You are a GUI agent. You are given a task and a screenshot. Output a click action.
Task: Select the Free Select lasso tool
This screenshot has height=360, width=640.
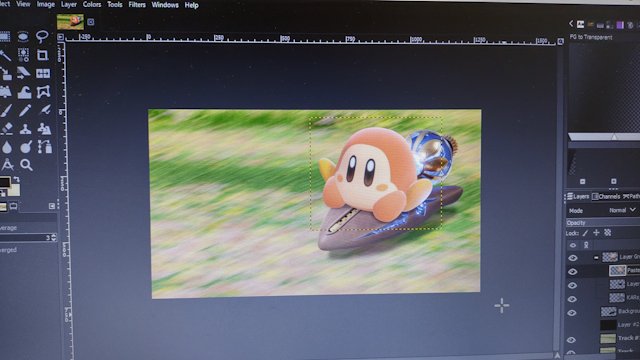(x=42, y=37)
